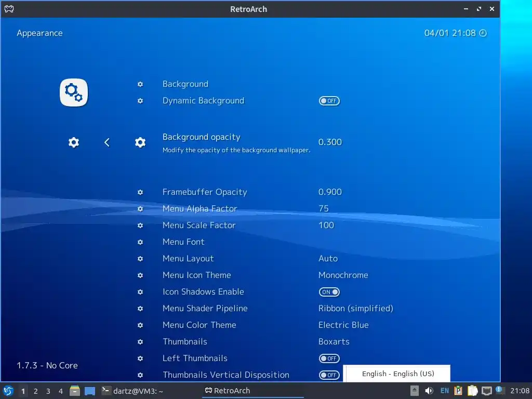The width and height of the screenshot is (532, 399).
Task: Switch to workspace 4 in taskbar
Action: pos(61,391)
